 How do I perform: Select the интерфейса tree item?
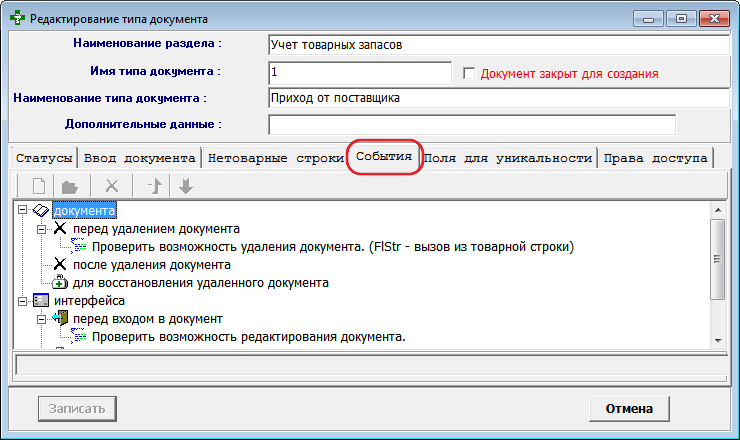click(89, 300)
